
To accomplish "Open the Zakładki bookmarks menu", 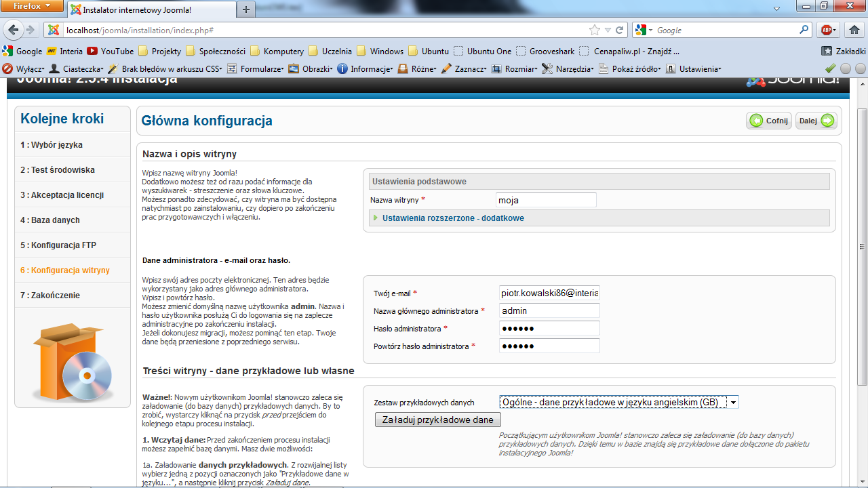I will click(x=844, y=51).
